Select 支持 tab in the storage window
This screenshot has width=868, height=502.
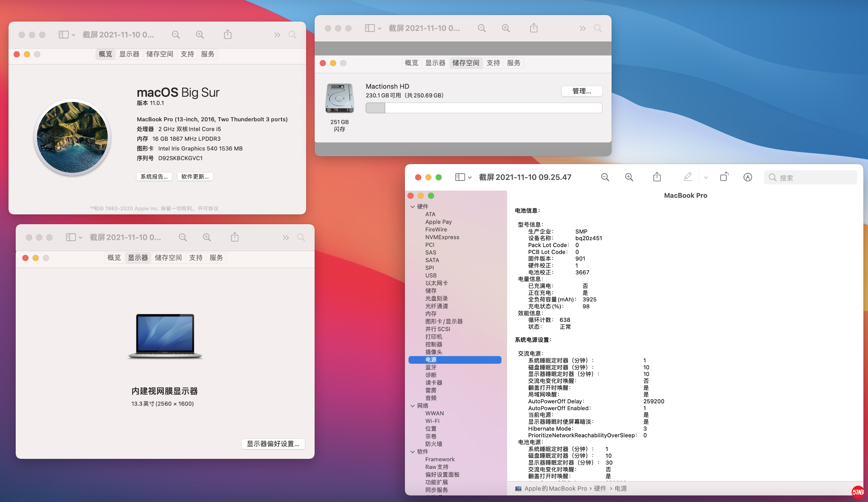pos(493,63)
